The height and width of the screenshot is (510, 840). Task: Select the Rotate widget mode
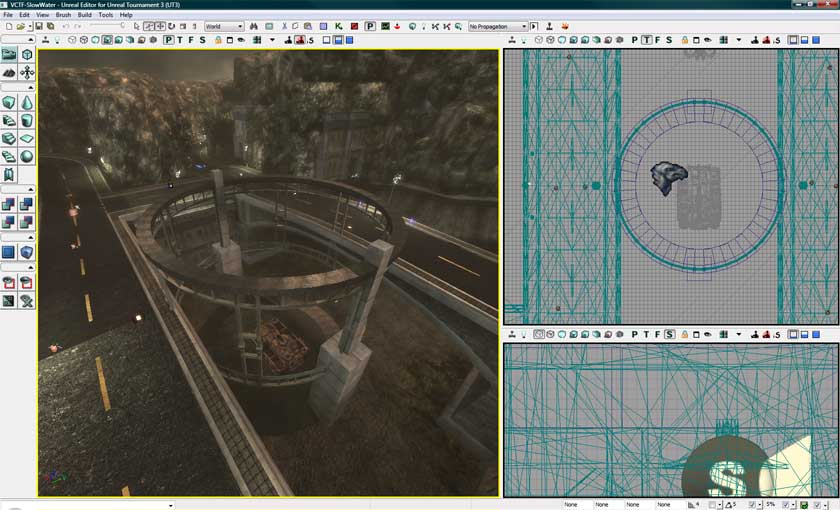coord(171,26)
